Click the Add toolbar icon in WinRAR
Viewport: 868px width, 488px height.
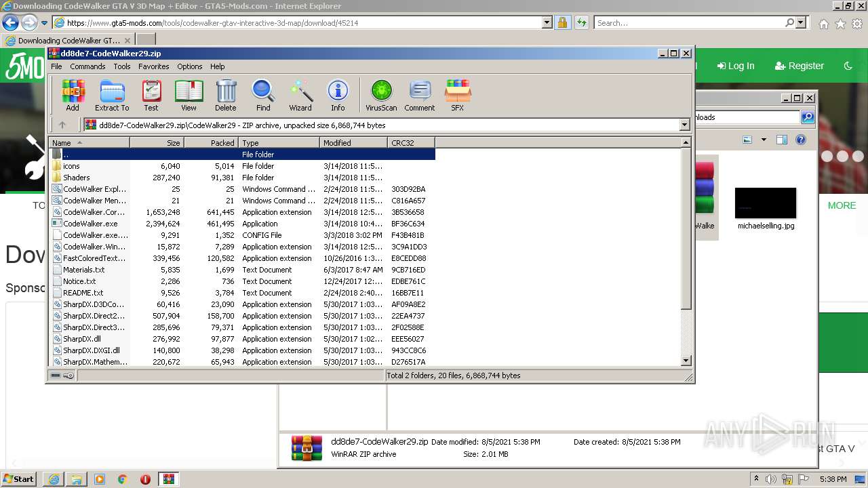(x=73, y=95)
